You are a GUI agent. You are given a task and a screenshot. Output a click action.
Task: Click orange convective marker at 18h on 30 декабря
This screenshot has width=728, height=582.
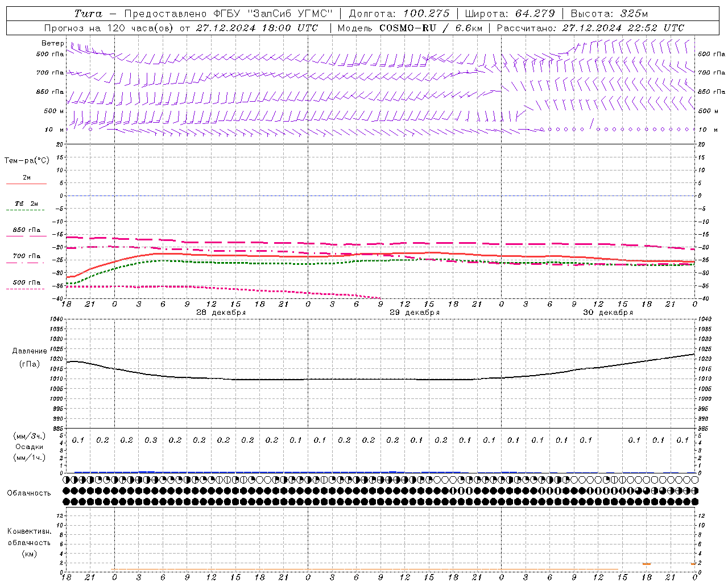(647, 564)
